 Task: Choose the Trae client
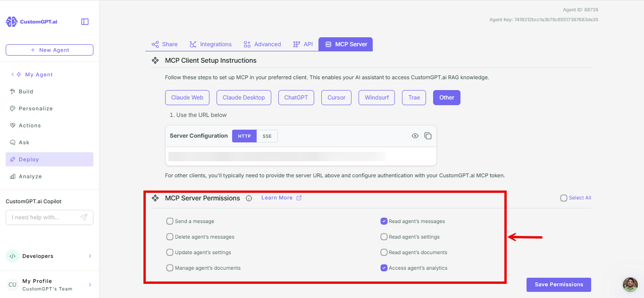[414, 98]
